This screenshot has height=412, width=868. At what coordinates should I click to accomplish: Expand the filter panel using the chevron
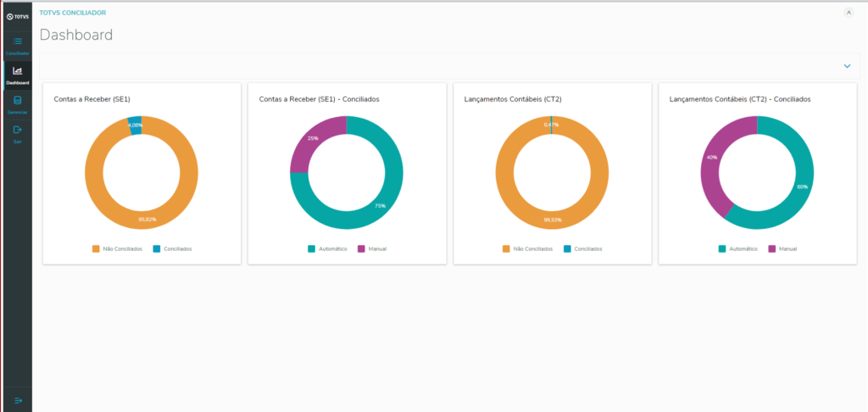(846, 66)
